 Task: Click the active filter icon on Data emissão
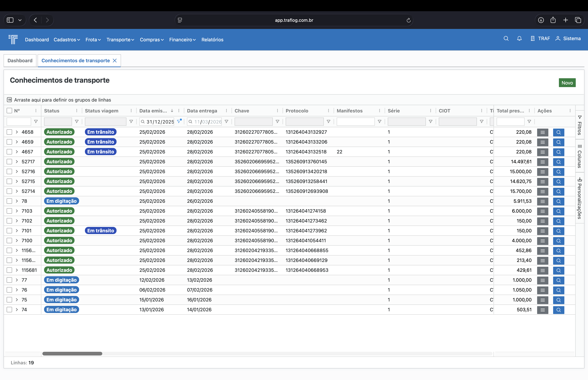point(179,121)
